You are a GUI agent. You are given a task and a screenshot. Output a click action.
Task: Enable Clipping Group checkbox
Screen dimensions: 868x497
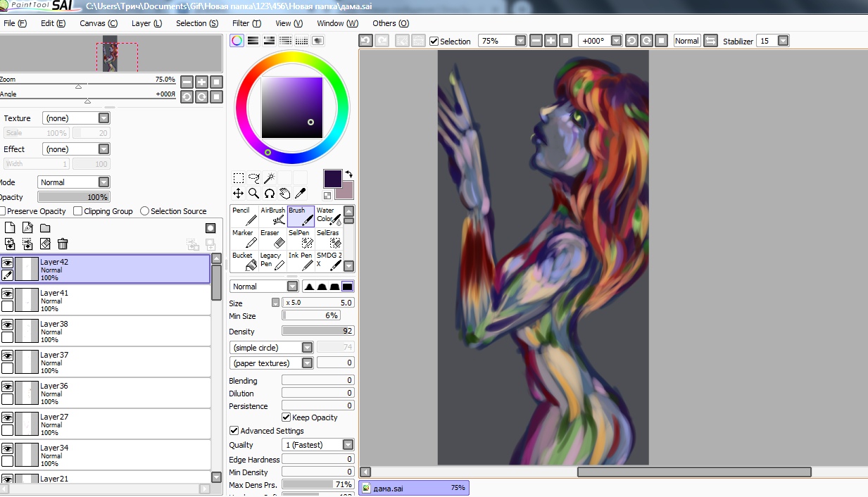78,211
